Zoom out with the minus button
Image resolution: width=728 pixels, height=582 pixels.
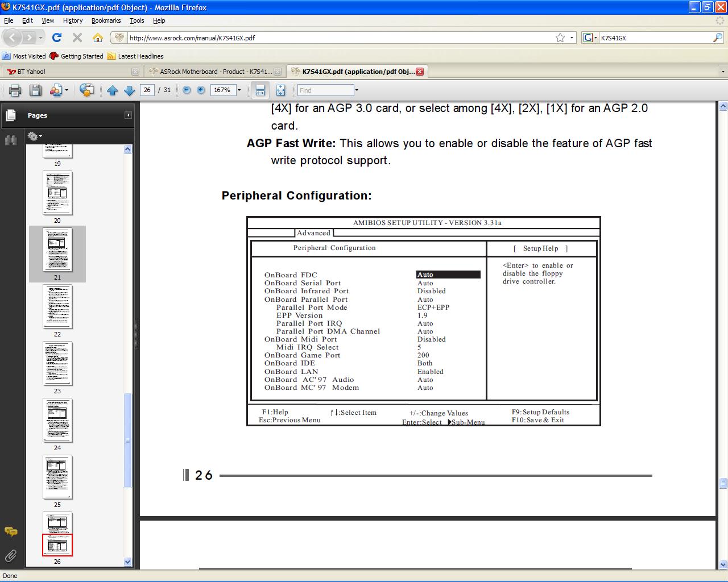pos(187,90)
